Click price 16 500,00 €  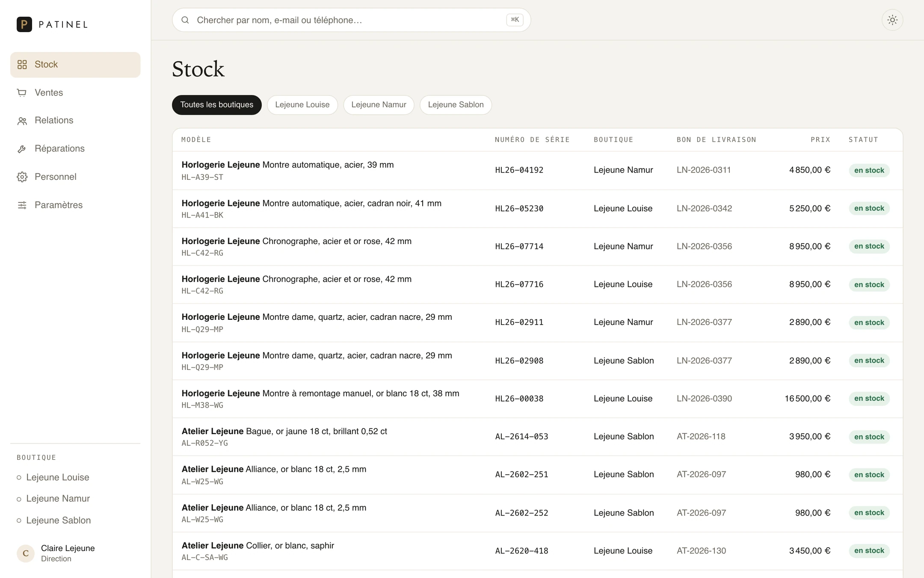(808, 399)
